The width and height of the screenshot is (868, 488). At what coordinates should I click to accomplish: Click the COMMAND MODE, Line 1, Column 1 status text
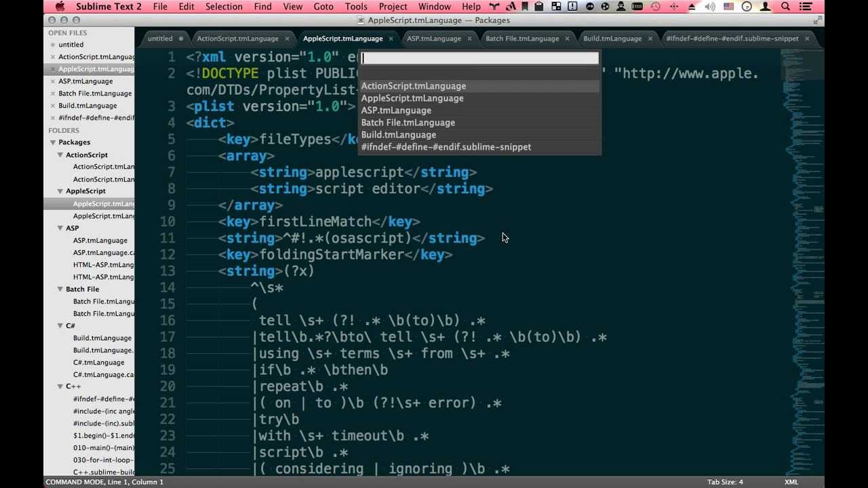(104, 482)
